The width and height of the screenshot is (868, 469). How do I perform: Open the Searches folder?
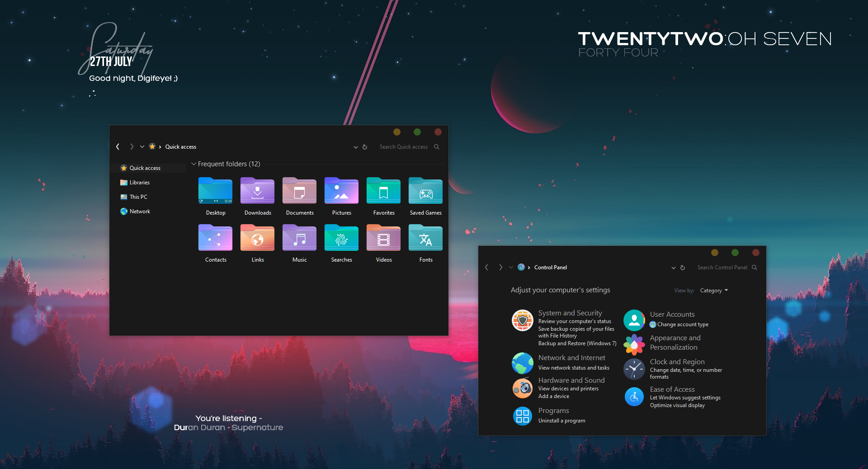point(341,238)
